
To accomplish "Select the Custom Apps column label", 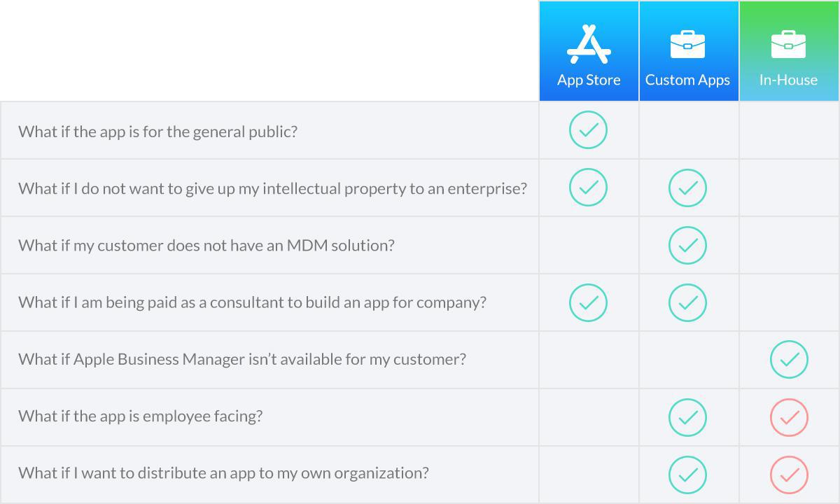I will point(687,80).
